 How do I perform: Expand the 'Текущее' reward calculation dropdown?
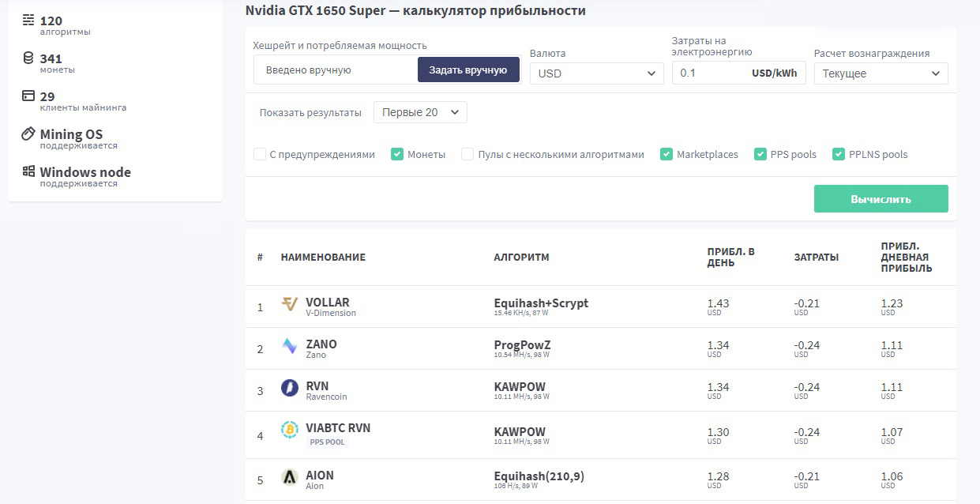[880, 73]
